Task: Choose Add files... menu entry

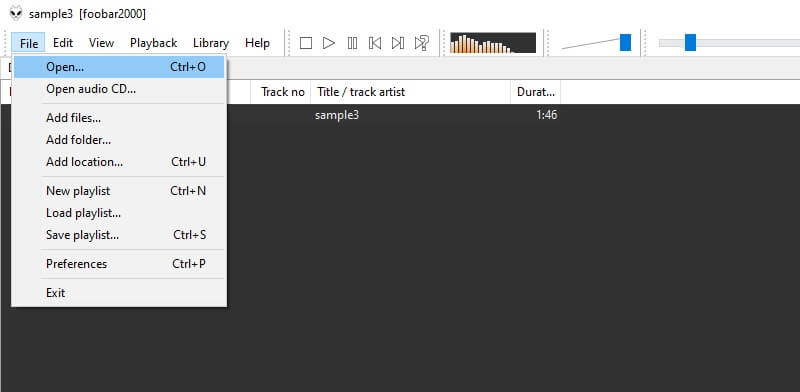Action: pos(119,118)
